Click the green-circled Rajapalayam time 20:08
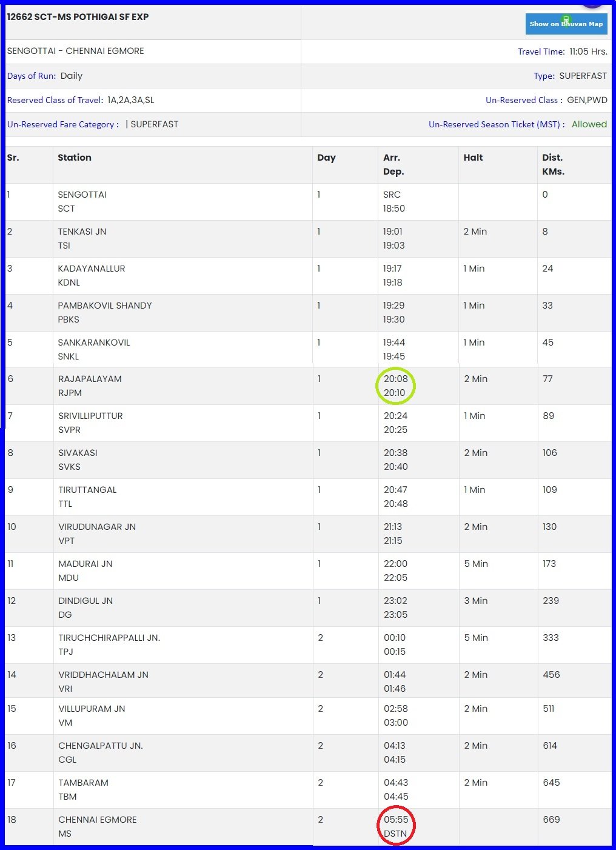 (x=395, y=379)
